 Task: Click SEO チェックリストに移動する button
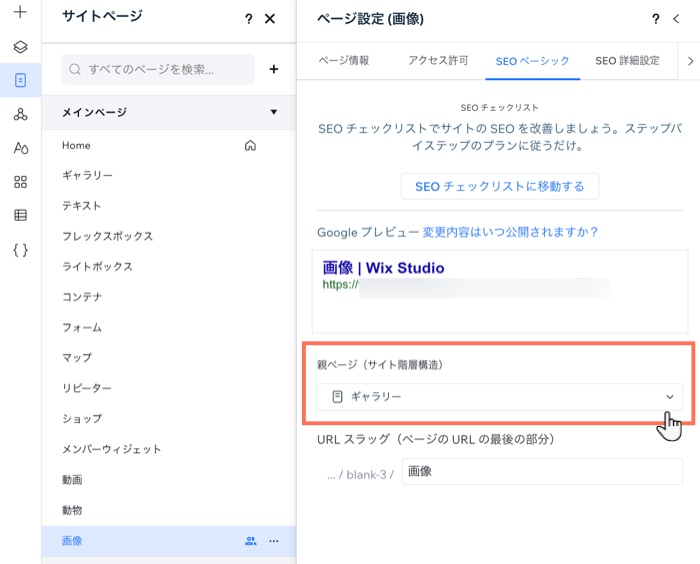[x=500, y=186]
